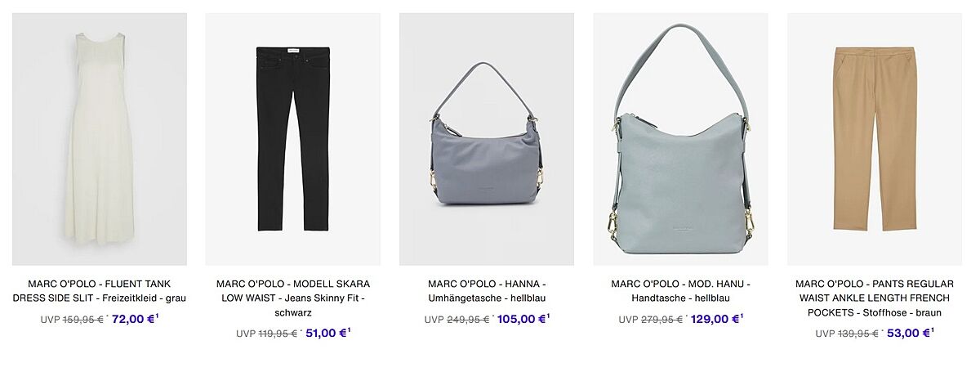980x381 pixels.
Task: Open the grey Fluent Tank dress image
Action: click(x=100, y=139)
